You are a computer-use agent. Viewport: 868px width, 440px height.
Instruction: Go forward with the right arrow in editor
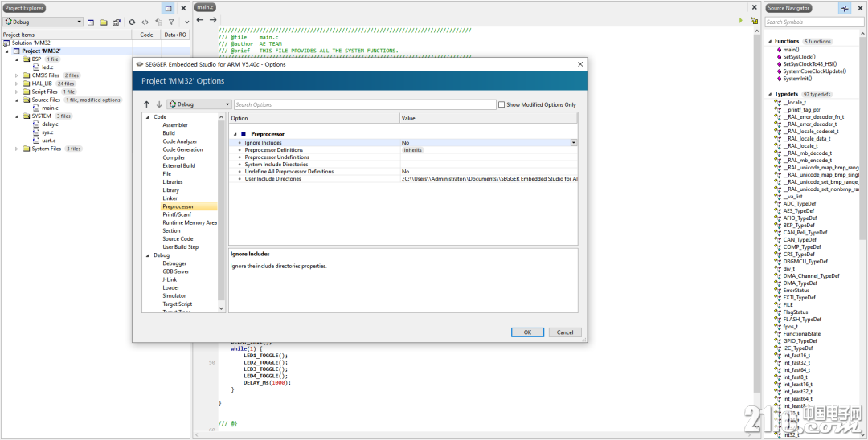[212, 20]
